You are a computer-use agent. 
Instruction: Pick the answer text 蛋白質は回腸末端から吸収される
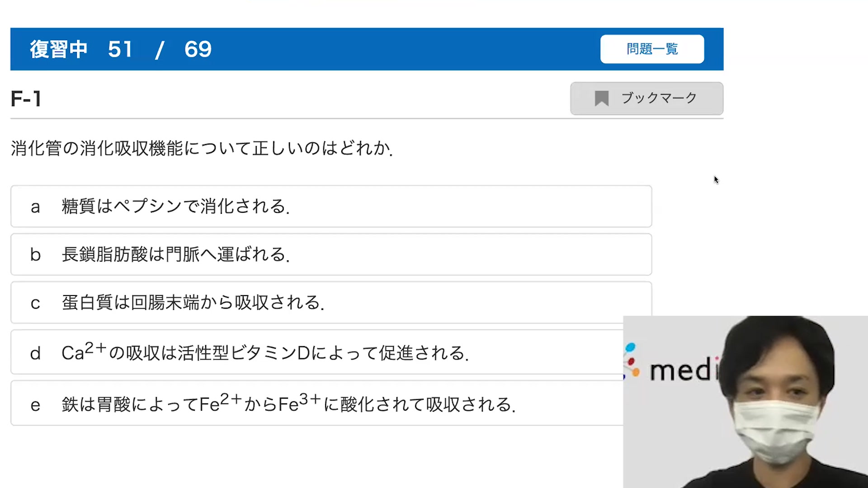[193, 303]
